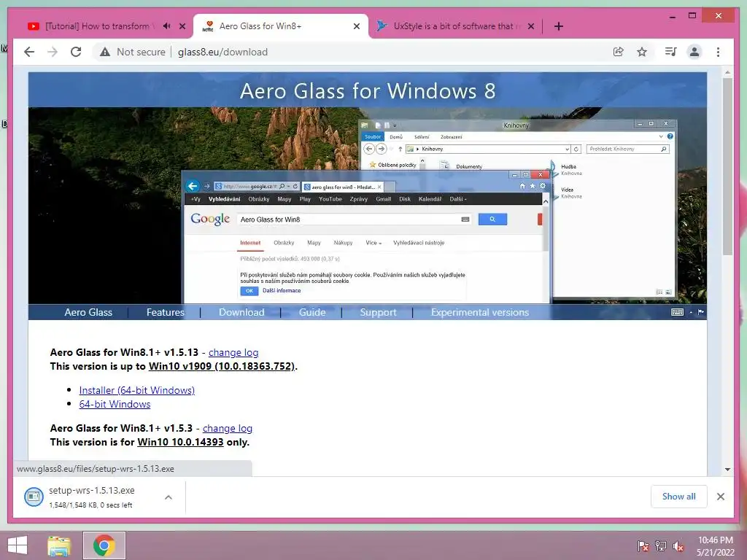Open the v1.5.13 change log link
The height and width of the screenshot is (560, 747).
click(233, 352)
